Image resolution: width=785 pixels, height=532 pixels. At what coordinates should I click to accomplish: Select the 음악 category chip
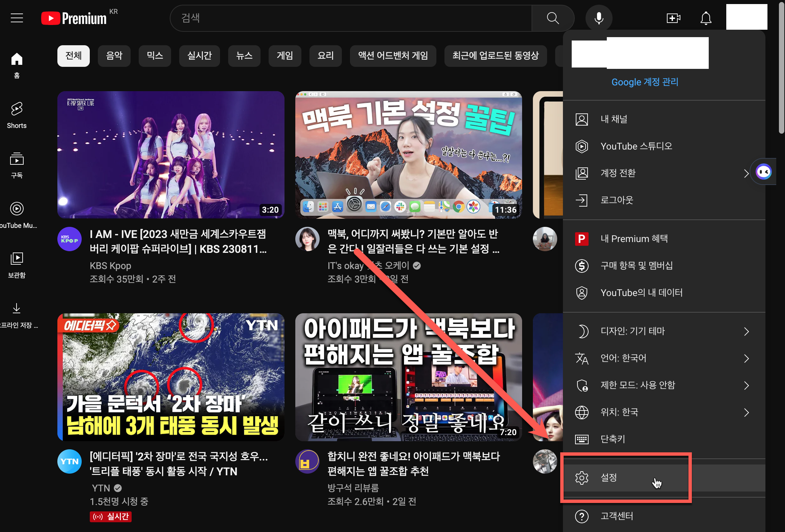114,56
